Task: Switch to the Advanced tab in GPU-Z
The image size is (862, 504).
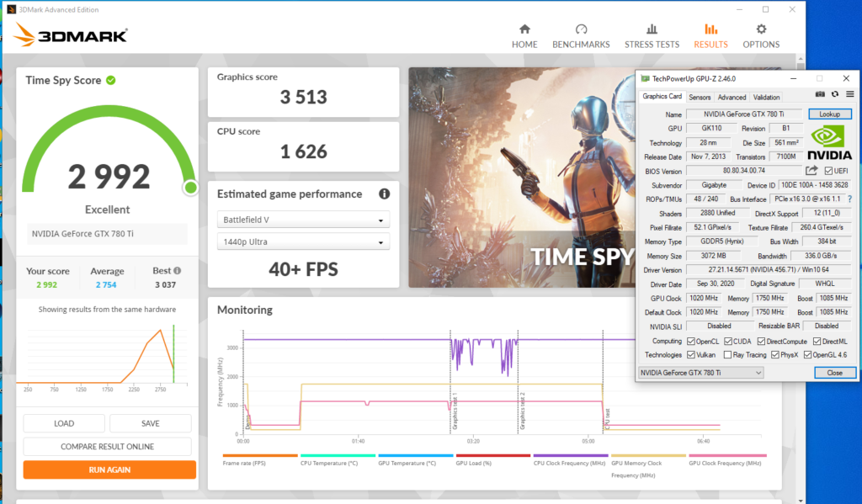Action: [732, 98]
